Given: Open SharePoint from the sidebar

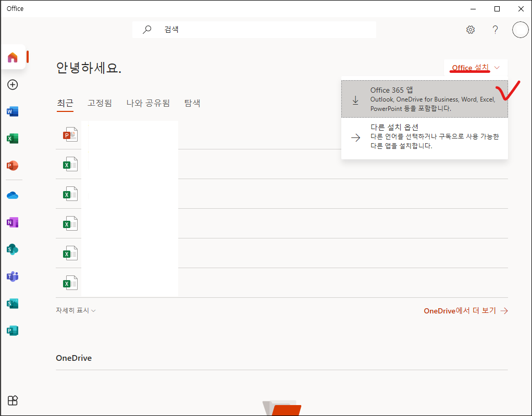Looking at the screenshot, I should coord(13,249).
